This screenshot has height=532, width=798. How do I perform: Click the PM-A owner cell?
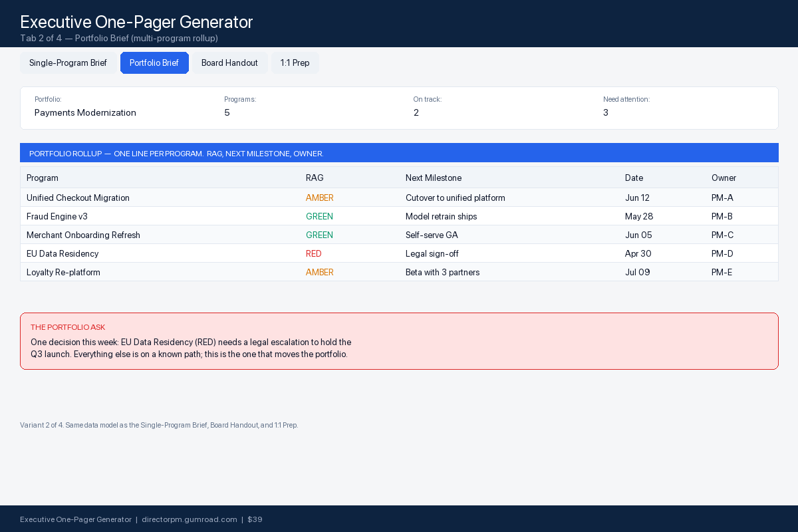(x=722, y=198)
